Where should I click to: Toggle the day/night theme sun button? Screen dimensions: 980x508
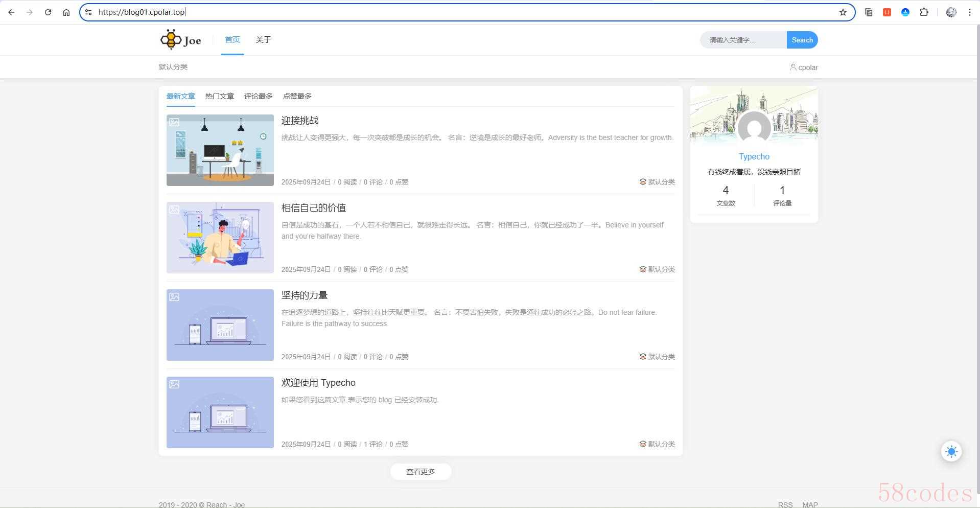pyautogui.click(x=951, y=451)
